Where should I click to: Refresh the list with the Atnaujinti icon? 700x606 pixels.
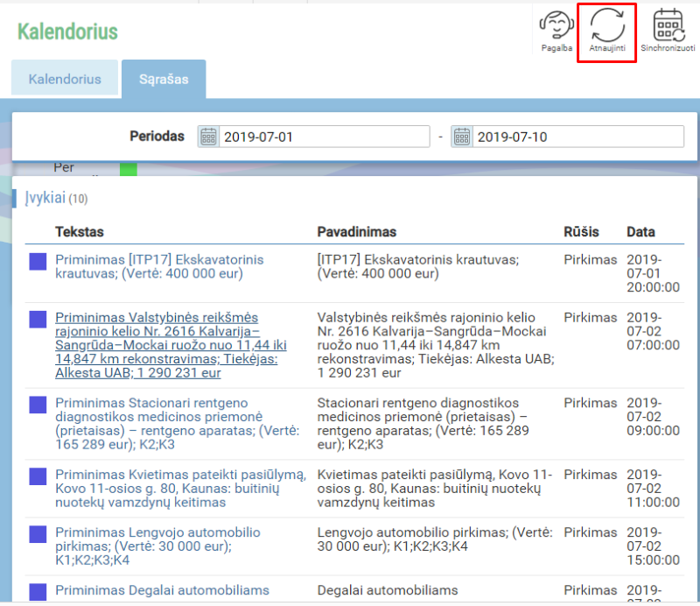[606, 31]
